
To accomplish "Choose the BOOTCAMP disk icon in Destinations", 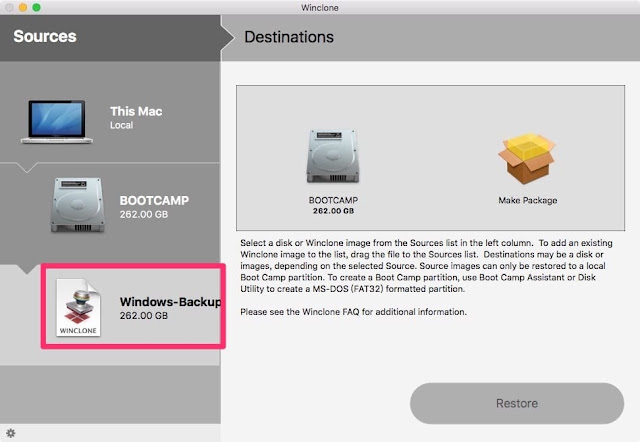I will (333, 156).
